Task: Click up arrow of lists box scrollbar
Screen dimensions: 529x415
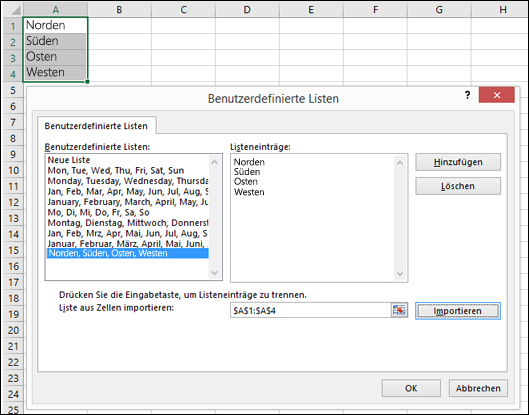Action: click(214, 162)
